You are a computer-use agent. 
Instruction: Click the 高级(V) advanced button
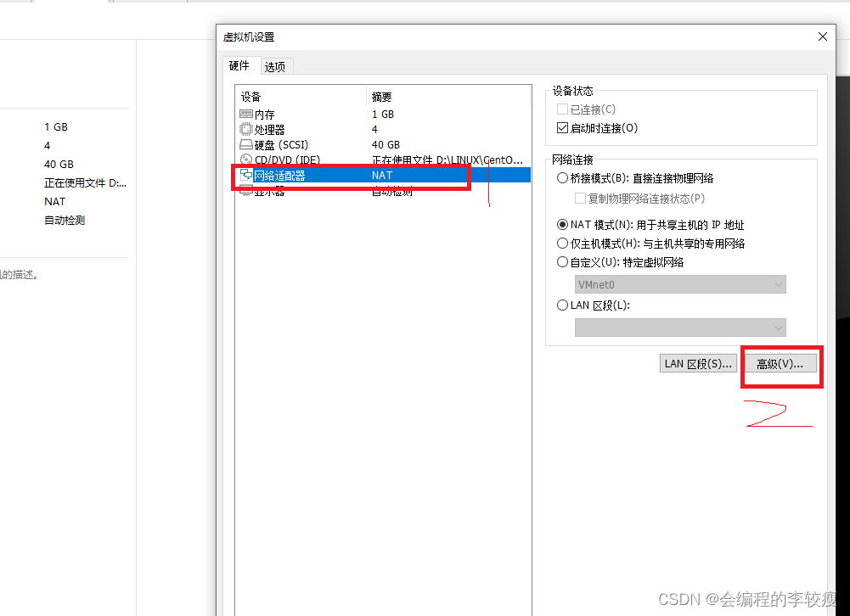[780, 362]
